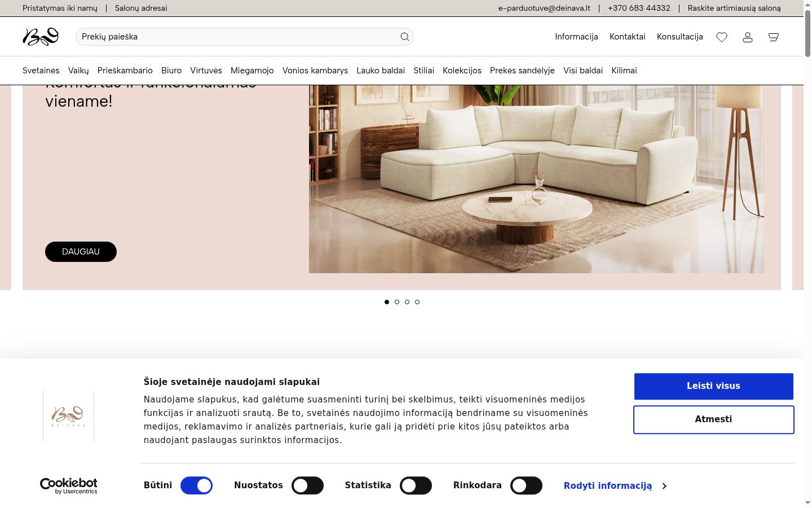812x508 pixels.
Task: Enable the Rinkodara cookies switch
Action: click(526, 485)
